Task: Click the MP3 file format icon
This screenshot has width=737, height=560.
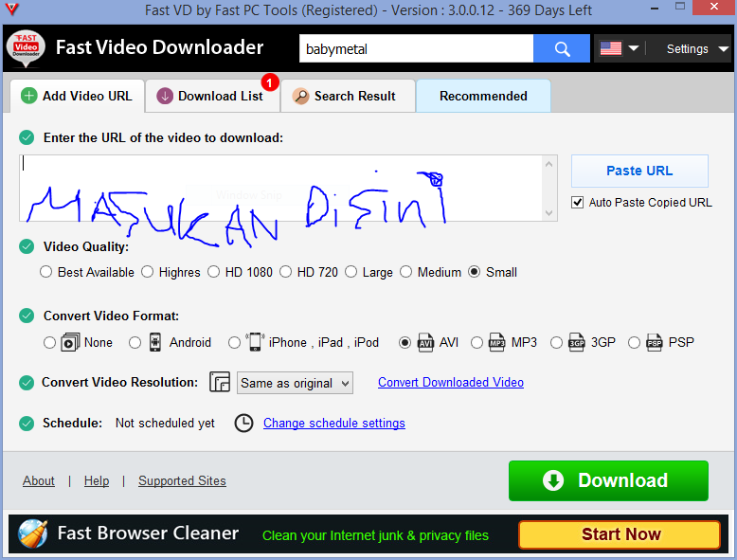Action: pyautogui.click(x=496, y=342)
